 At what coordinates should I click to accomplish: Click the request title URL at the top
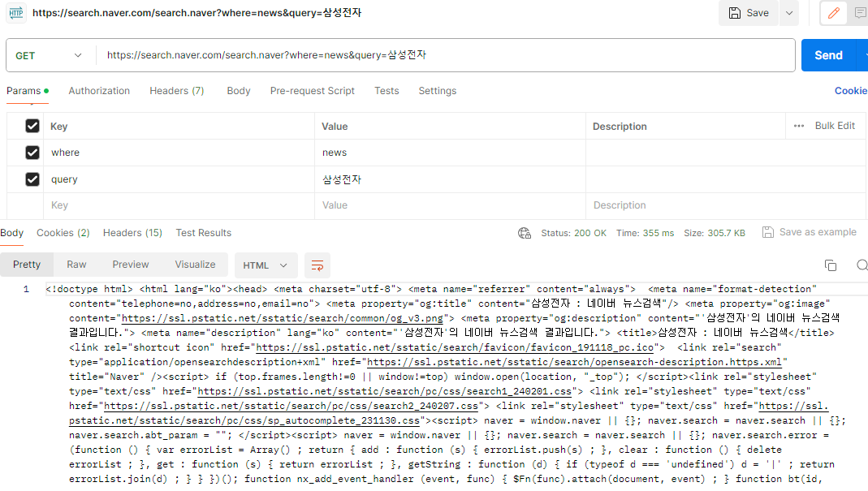click(x=197, y=12)
